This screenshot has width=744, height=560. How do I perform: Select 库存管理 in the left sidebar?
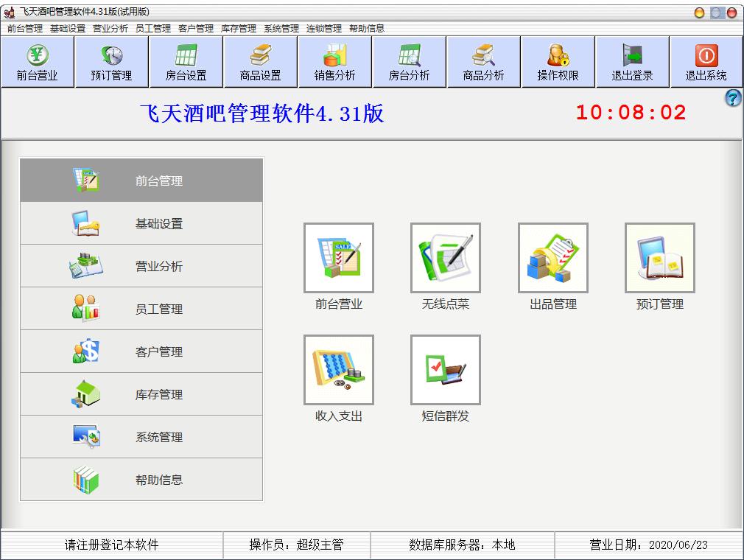pos(141,394)
